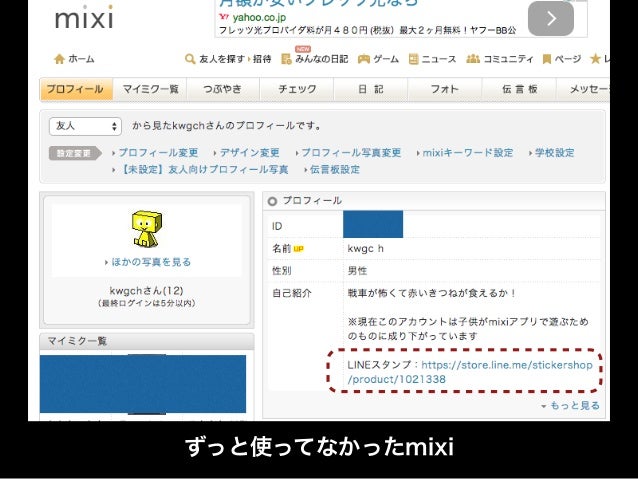Click the page bookmark icon
The width and height of the screenshot is (638, 479).
[547, 59]
